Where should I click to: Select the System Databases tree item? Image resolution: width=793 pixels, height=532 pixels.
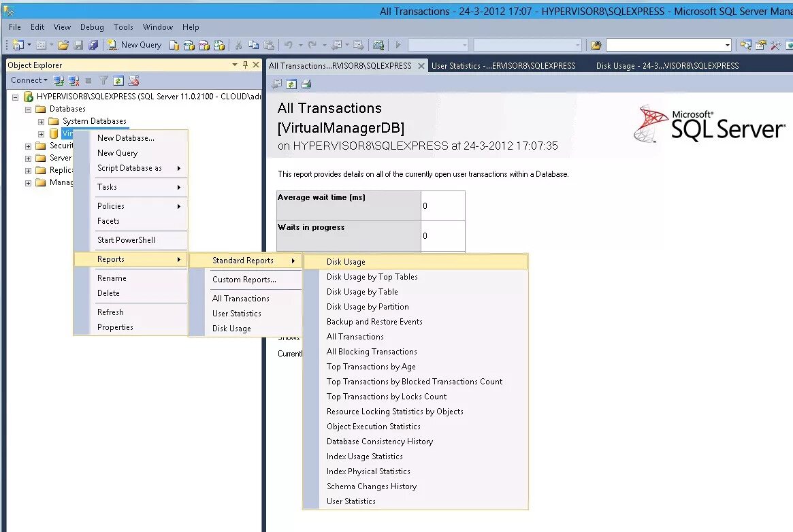click(x=94, y=121)
